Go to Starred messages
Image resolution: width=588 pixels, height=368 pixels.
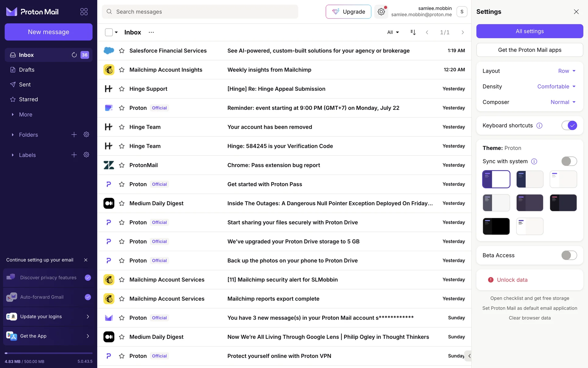28,99
